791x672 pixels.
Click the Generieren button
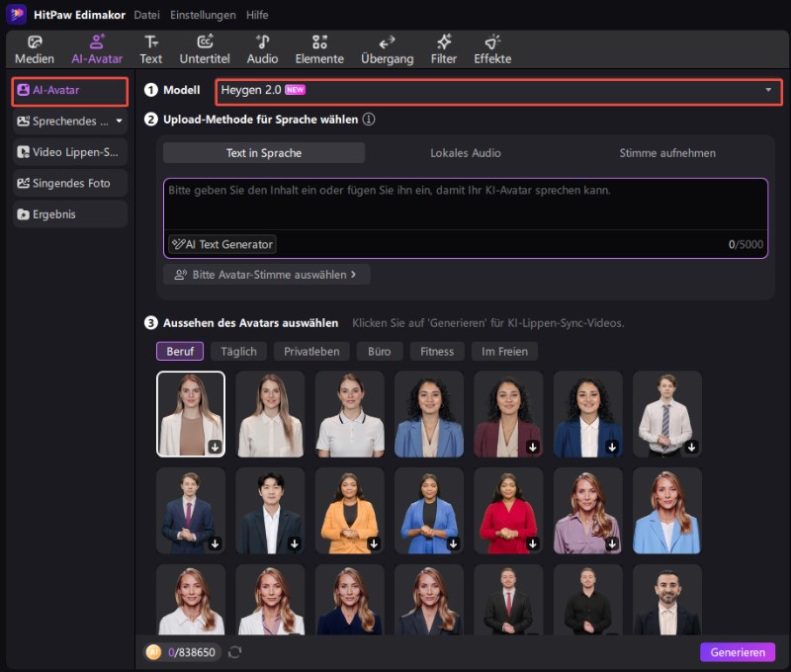(739, 652)
